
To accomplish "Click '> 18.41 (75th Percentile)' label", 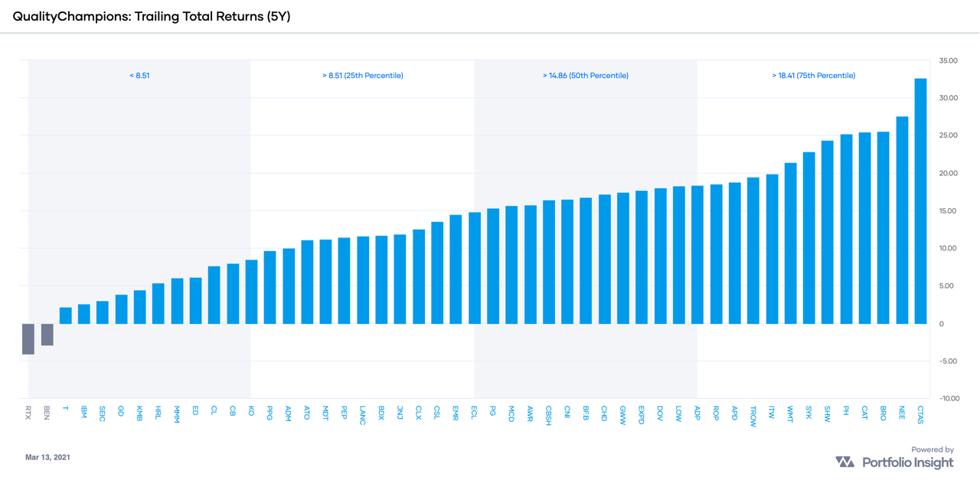I will tap(814, 76).
